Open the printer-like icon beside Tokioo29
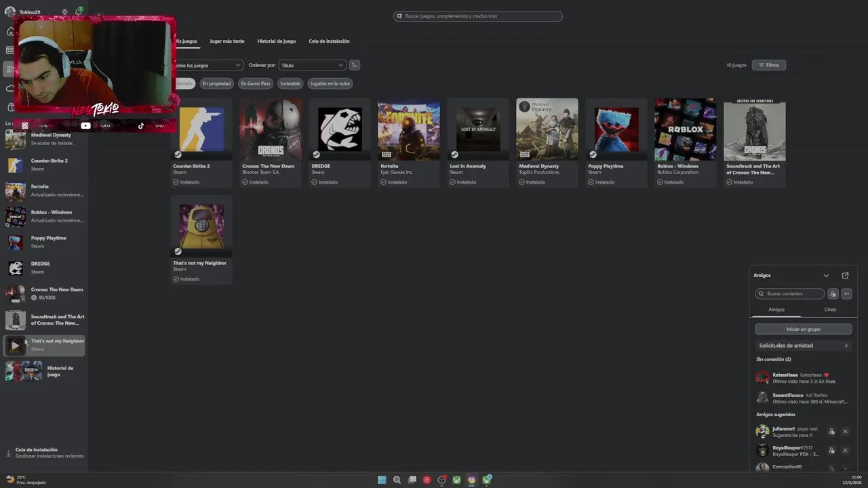The height and width of the screenshot is (488, 868). pos(64,12)
